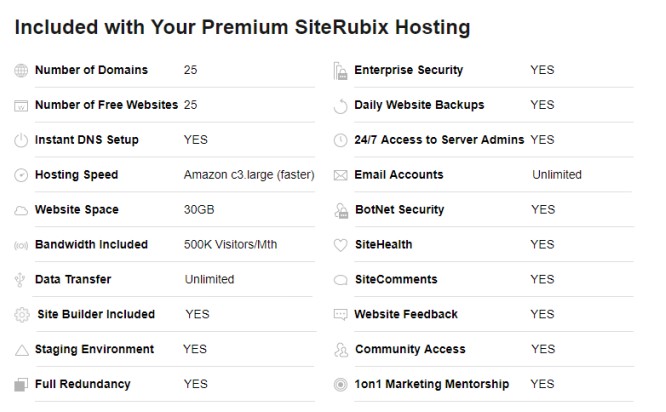Click the envelope icon next to Email Accounts
The height and width of the screenshot is (412, 666).
pyautogui.click(x=340, y=175)
